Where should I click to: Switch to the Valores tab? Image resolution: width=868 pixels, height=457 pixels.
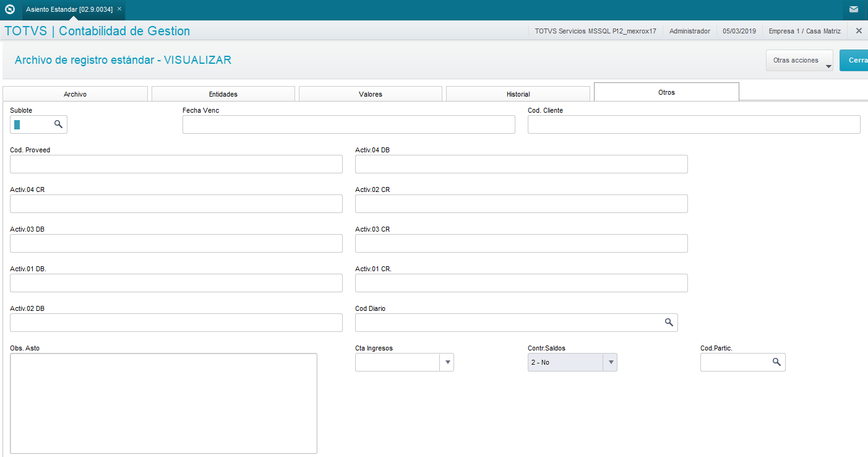click(x=371, y=94)
